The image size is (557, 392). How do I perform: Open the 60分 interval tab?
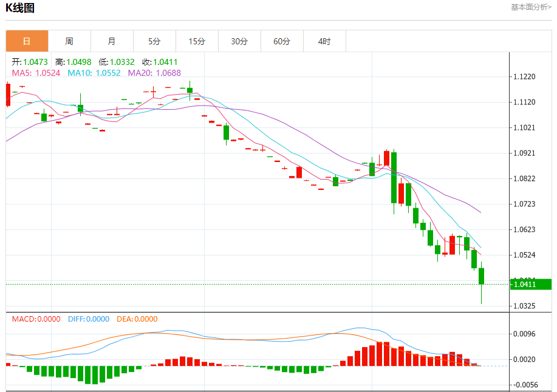(282, 41)
